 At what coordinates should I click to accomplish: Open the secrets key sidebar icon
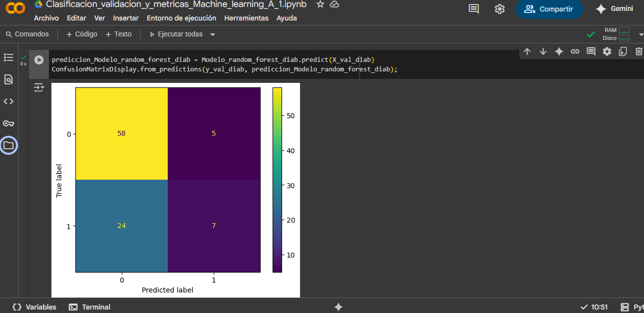click(8, 123)
